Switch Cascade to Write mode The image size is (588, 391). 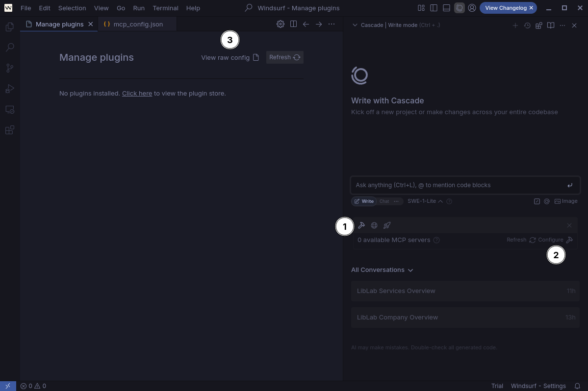tap(364, 201)
